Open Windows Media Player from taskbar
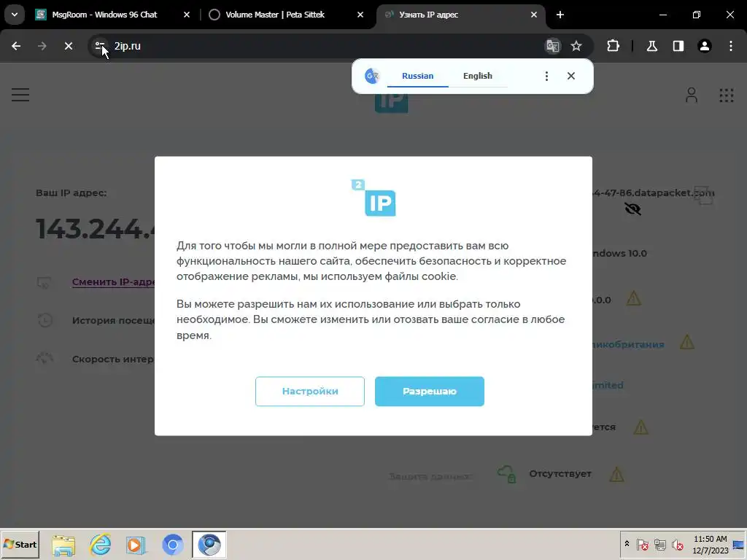 point(136,545)
